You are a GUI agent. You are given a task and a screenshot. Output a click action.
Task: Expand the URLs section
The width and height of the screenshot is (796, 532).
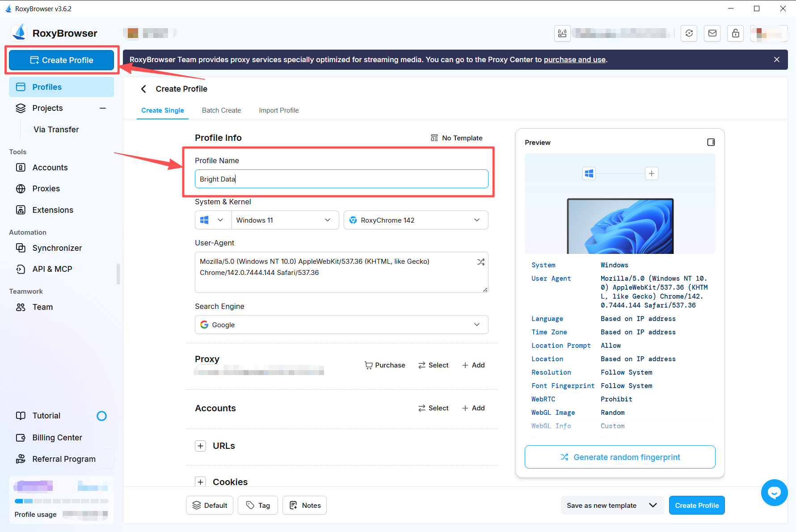[201, 446]
